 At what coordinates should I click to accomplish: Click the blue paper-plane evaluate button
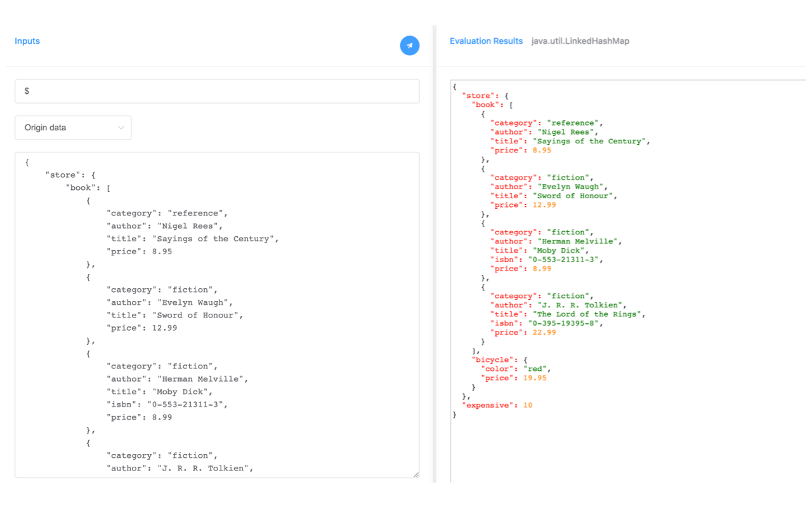tap(409, 45)
